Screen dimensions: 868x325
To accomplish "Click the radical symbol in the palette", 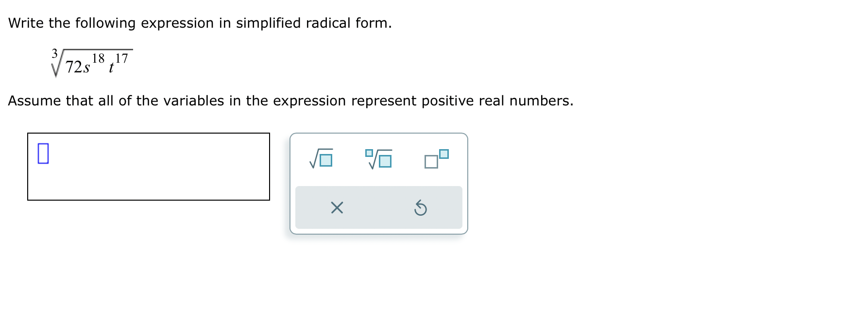I will point(320,157).
